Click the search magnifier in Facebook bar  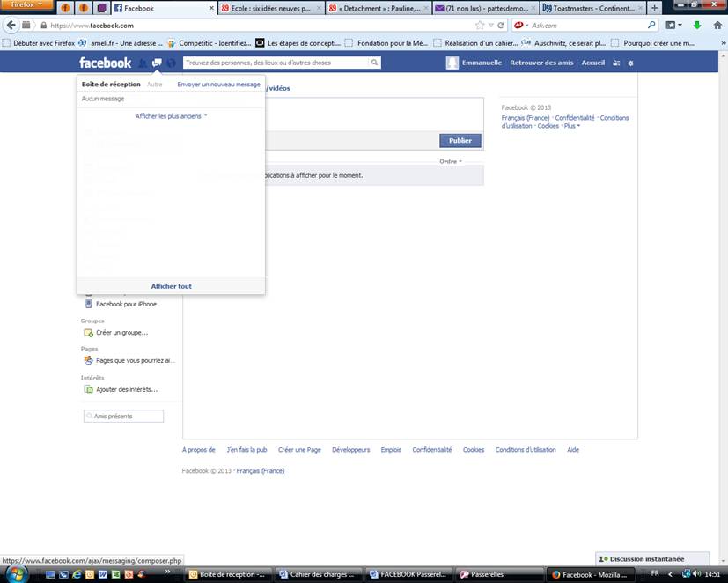(x=374, y=63)
